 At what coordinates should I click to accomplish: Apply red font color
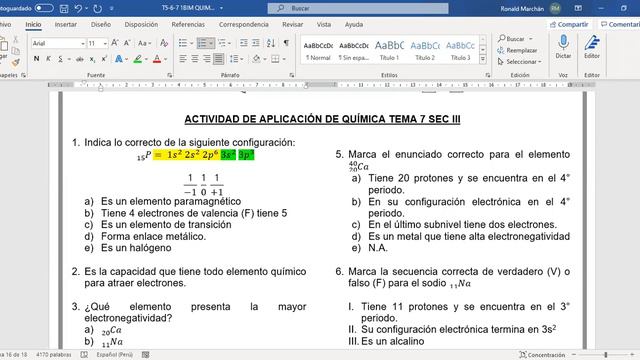coord(157,59)
